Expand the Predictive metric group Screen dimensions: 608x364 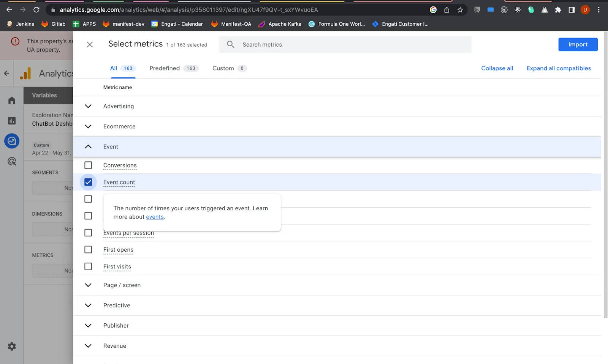pos(88,305)
